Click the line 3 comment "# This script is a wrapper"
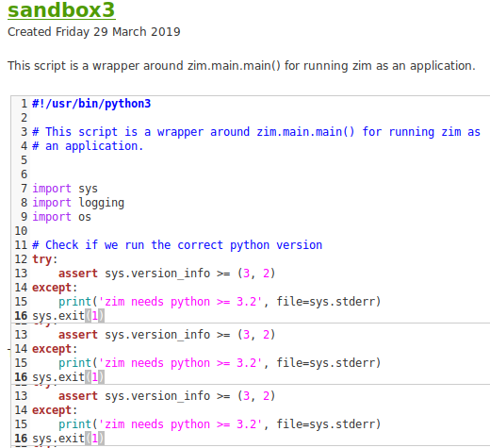This screenshot has width=490, height=448. pos(256,132)
